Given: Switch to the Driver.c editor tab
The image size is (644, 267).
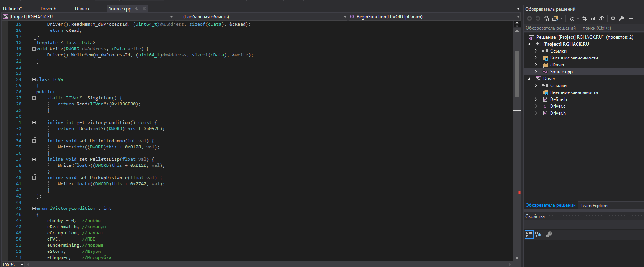Looking at the screenshot, I should [x=83, y=8].
